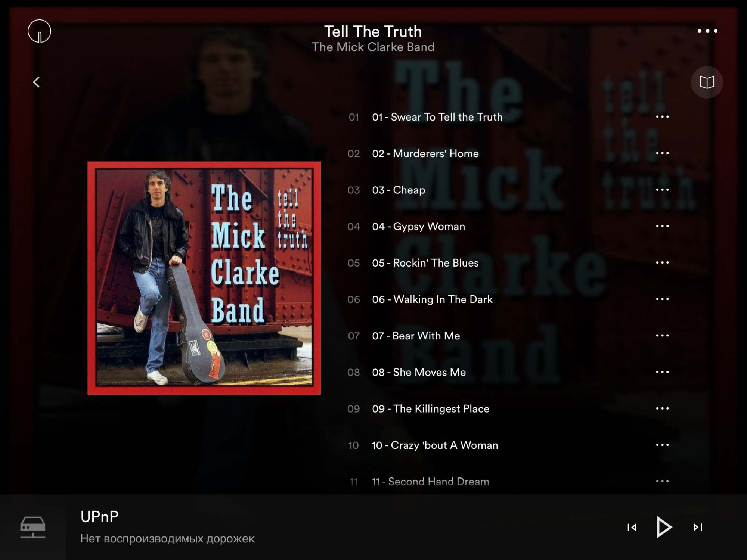
Task: Go back using the left chevron
Action: coord(36,82)
